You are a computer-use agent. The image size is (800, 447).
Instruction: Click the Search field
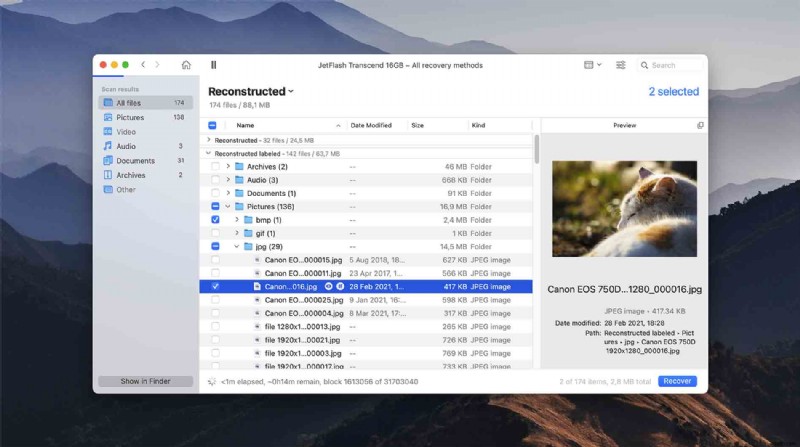[x=670, y=65]
